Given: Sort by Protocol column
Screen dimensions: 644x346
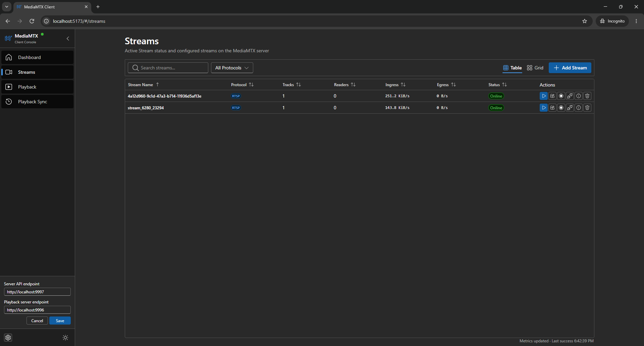Looking at the screenshot, I should click(x=242, y=85).
